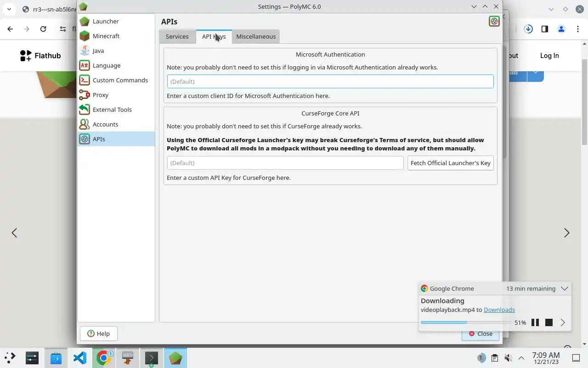Open the Minecraft settings page
Screen dimensions: 588x368
116,36
